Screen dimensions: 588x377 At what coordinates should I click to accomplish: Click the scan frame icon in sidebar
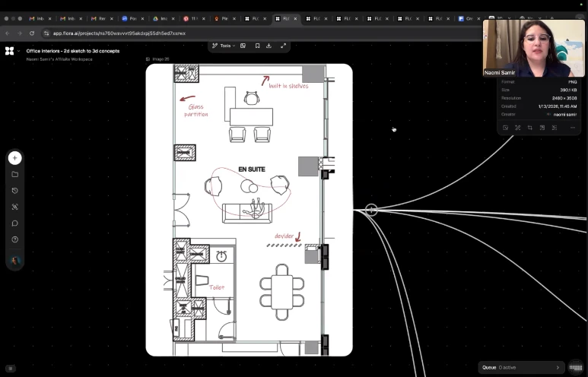coord(14,207)
